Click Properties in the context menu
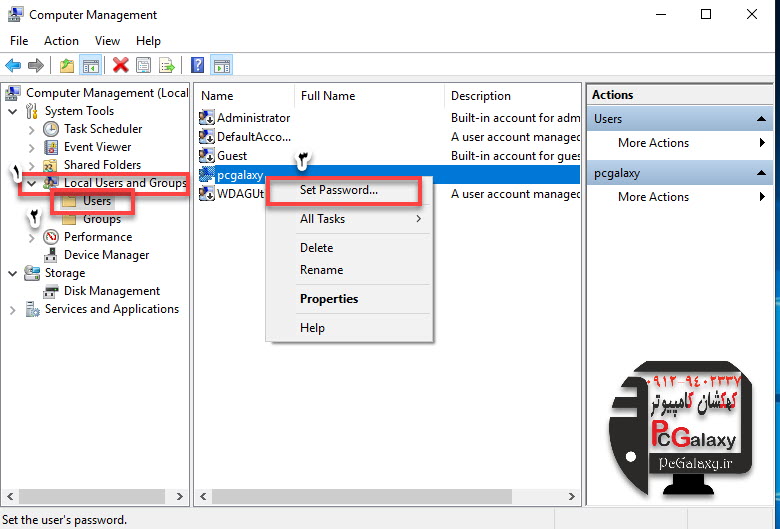 (x=329, y=299)
